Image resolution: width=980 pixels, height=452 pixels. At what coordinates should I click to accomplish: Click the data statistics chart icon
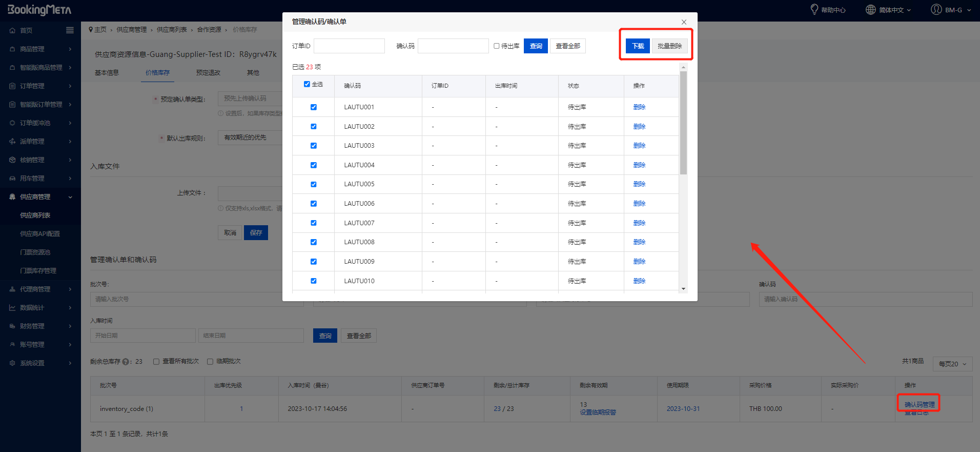pos(12,308)
